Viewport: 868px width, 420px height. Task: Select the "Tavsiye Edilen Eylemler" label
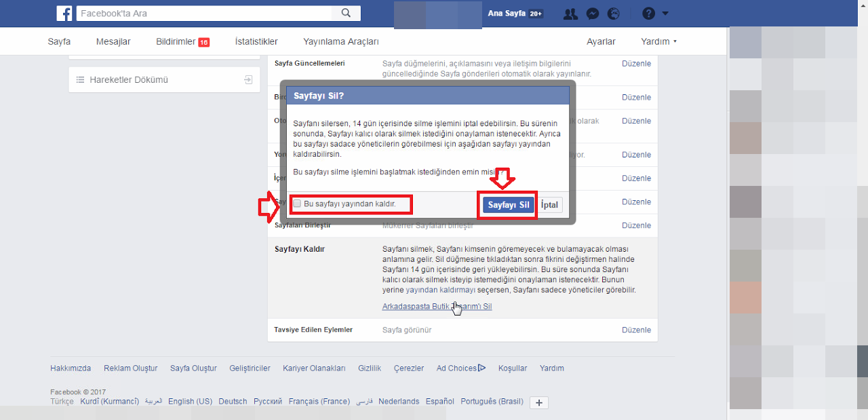click(313, 330)
